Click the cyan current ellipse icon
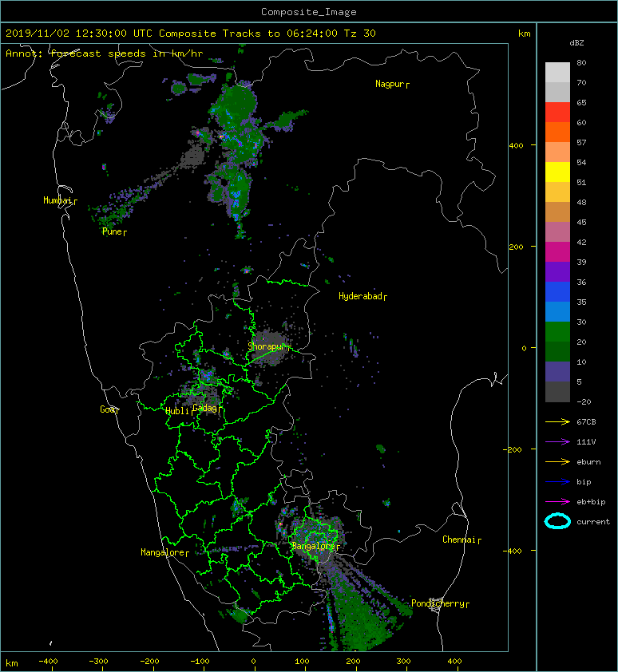The width and height of the screenshot is (618, 672). [x=557, y=521]
